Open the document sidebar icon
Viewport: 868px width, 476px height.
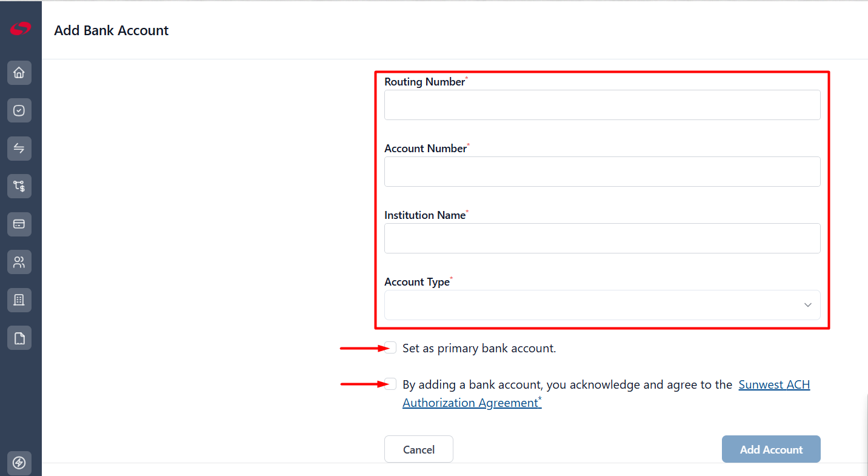click(x=19, y=338)
